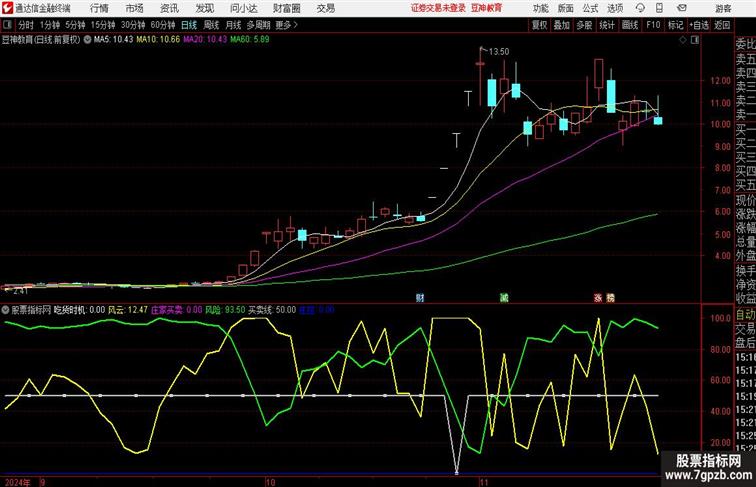Open the 公式 menu
Viewport: 756px width, 487px height.
pos(590,8)
